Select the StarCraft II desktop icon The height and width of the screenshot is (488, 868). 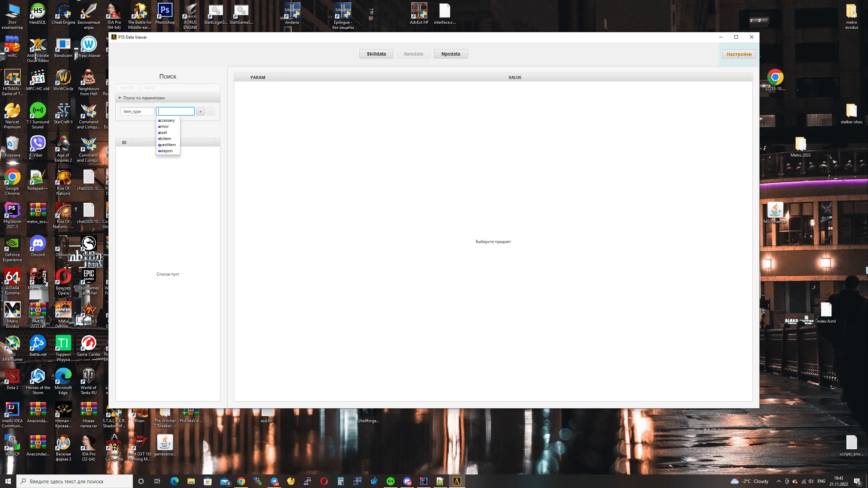pos(63,114)
